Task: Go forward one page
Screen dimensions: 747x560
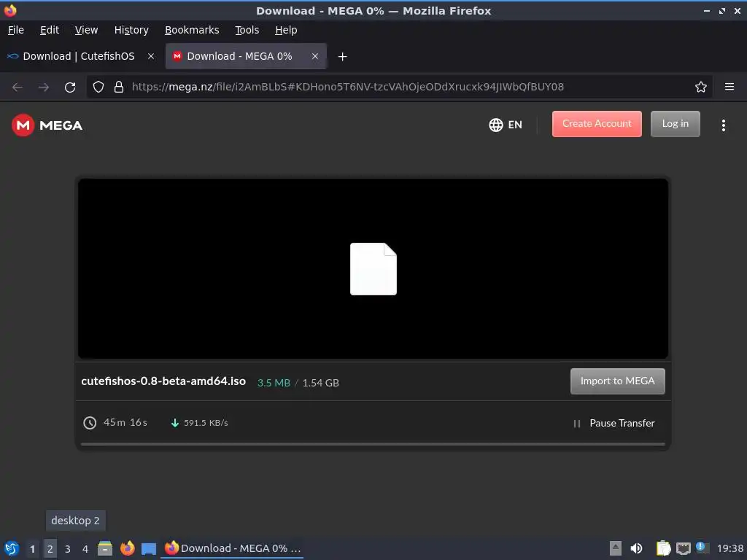Action: tap(43, 87)
